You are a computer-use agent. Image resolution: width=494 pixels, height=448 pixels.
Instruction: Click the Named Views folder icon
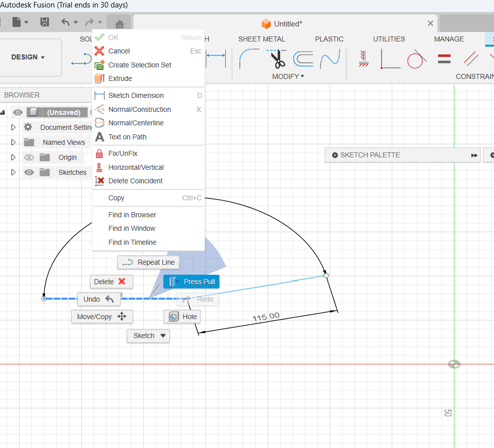(29, 142)
